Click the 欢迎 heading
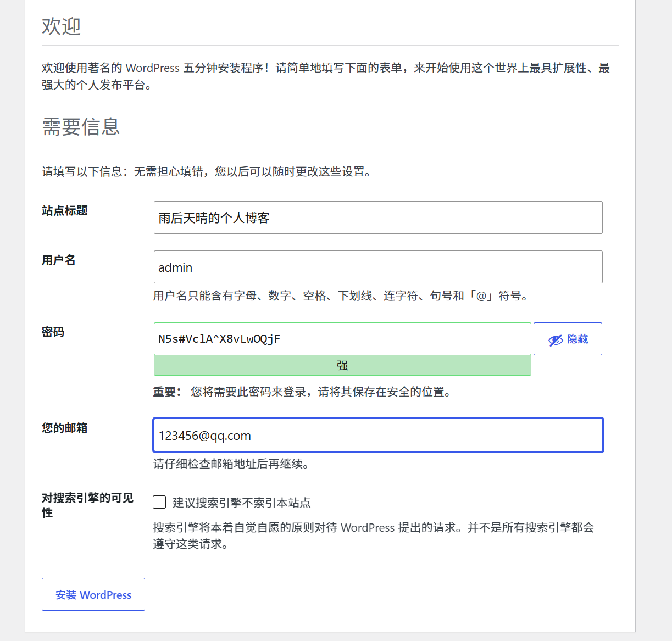This screenshot has height=641, width=672. (62, 26)
